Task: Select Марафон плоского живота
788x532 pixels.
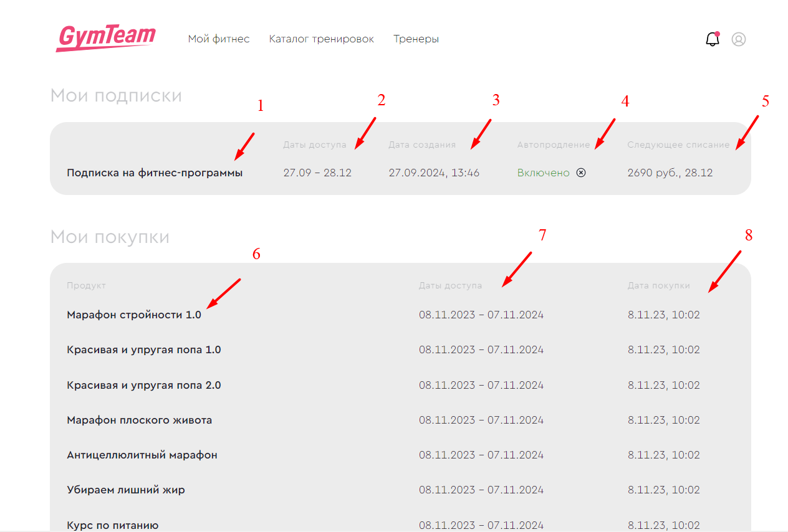Action: click(140, 420)
